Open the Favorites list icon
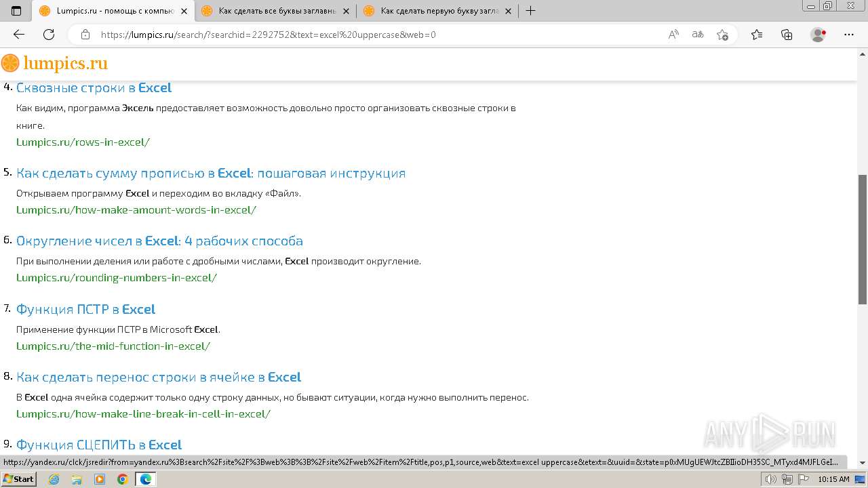Image resolution: width=868 pixels, height=488 pixels. (x=757, y=35)
